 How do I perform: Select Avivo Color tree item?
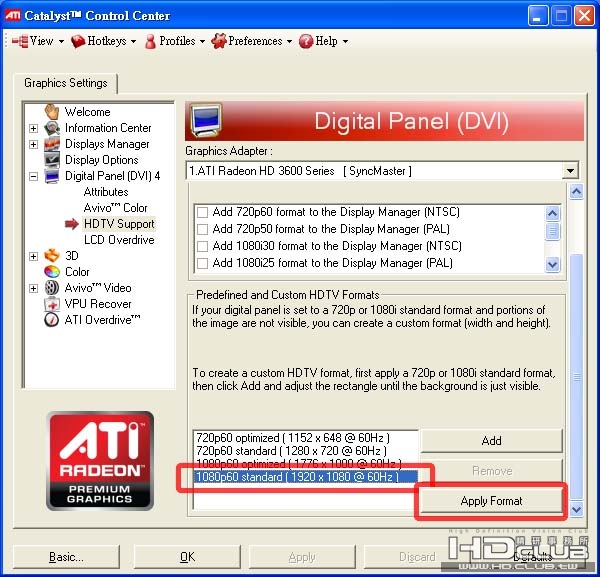coord(116,208)
